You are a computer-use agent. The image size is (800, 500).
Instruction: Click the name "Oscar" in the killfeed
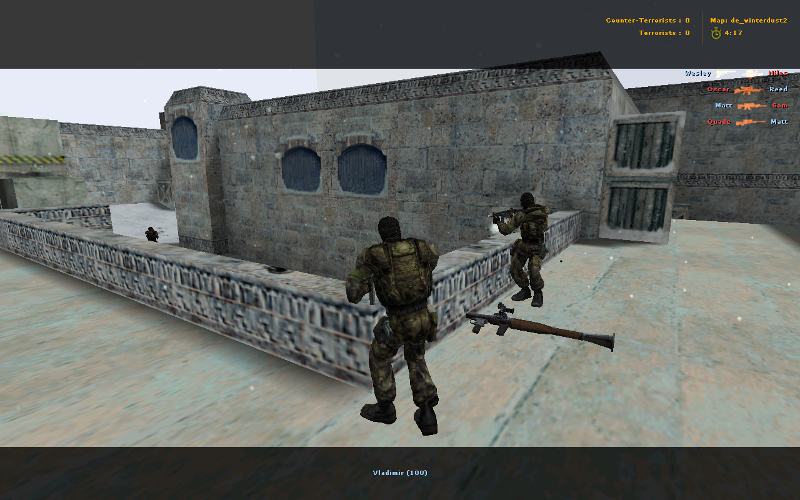(x=718, y=89)
